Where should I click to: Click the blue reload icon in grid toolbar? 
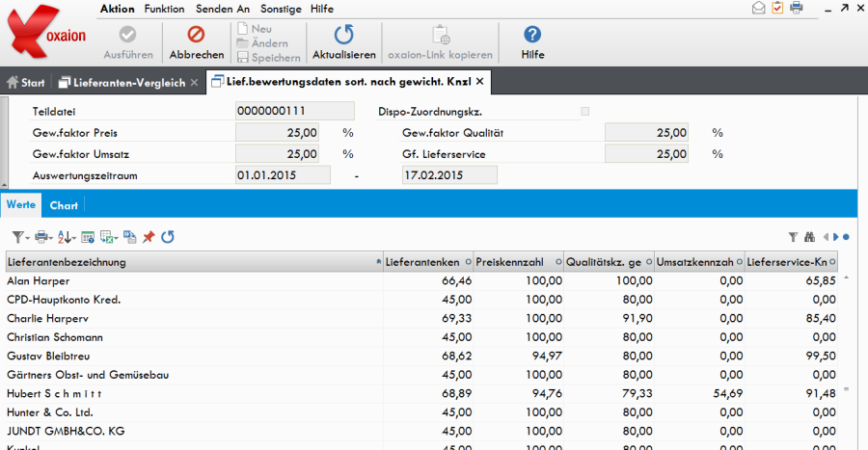[x=168, y=237]
